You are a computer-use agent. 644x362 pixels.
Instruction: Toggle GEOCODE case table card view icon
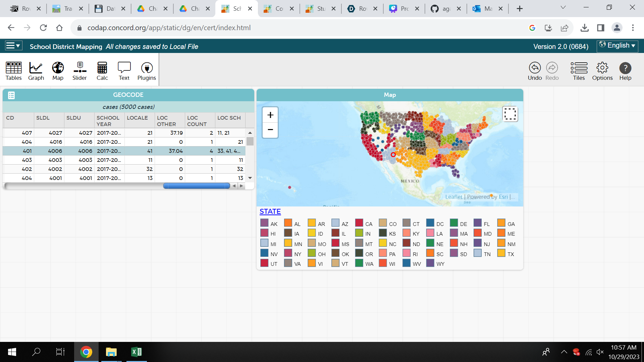[11, 95]
